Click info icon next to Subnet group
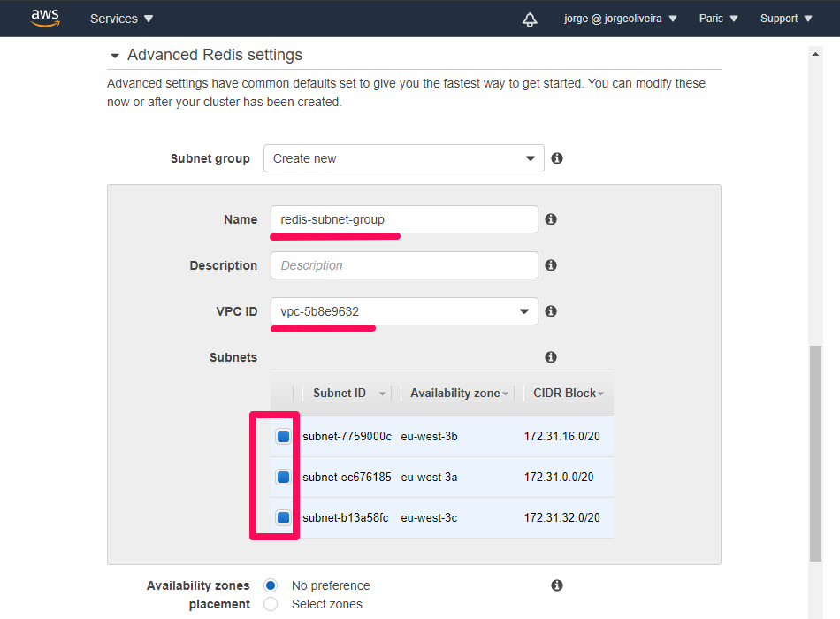Image resolution: width=840 pixels, height=619 pixels. pyautogui.click(x=557, y=158)
